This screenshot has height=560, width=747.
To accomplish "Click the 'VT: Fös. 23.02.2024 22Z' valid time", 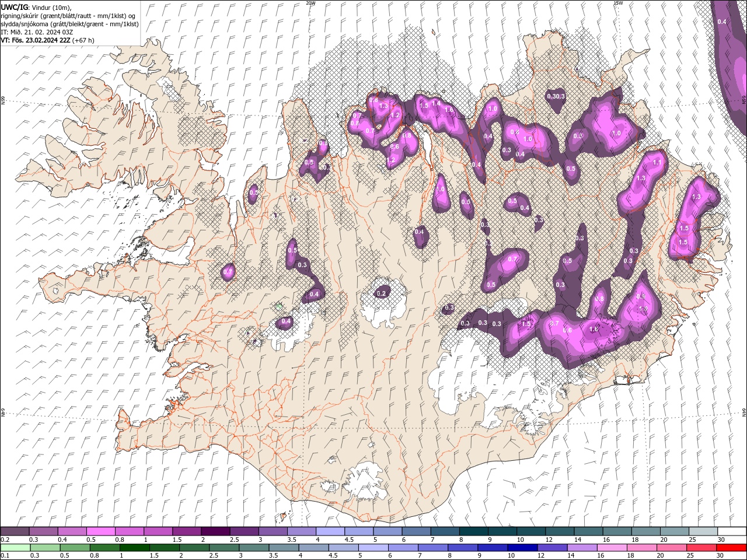I will (x=36, y=40).
